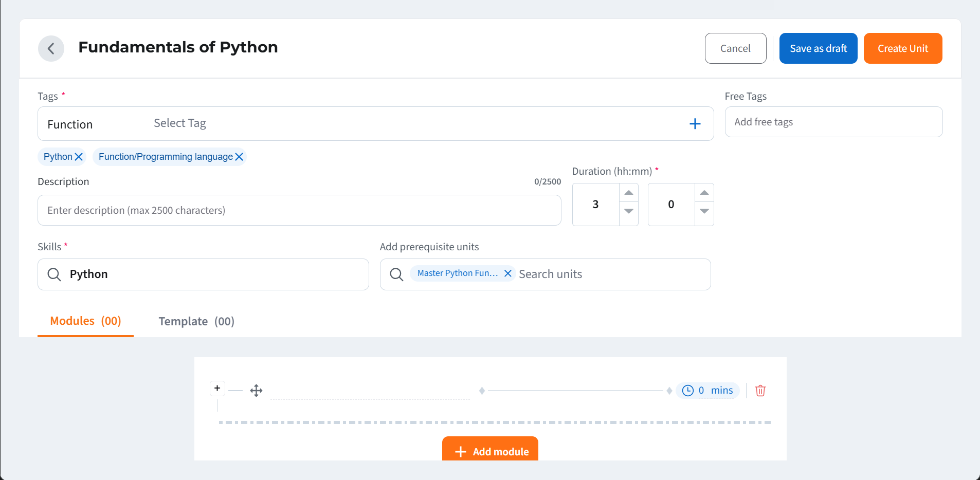Click the Add module button
This screenshot has width=980, height=480.
(490, 451)
